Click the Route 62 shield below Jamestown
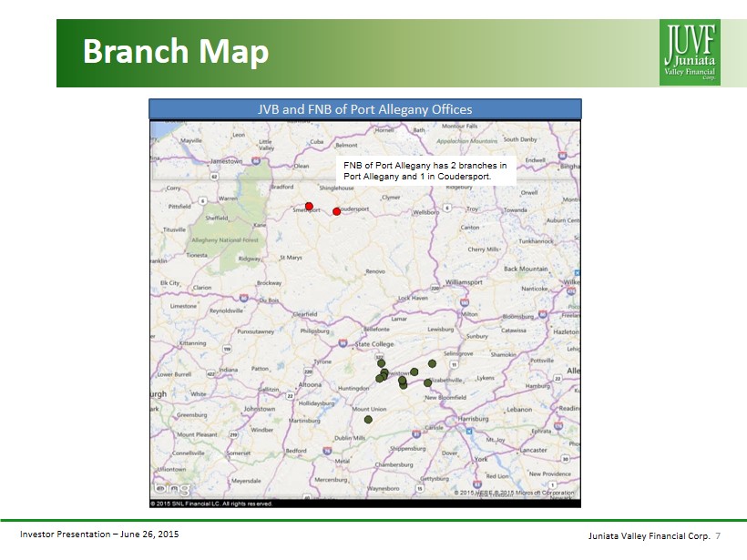The image size is (747, 560). tap(214, 177)
